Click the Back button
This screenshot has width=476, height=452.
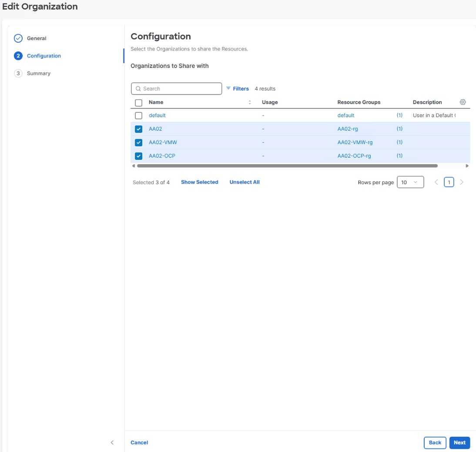(x=435, y=442)
